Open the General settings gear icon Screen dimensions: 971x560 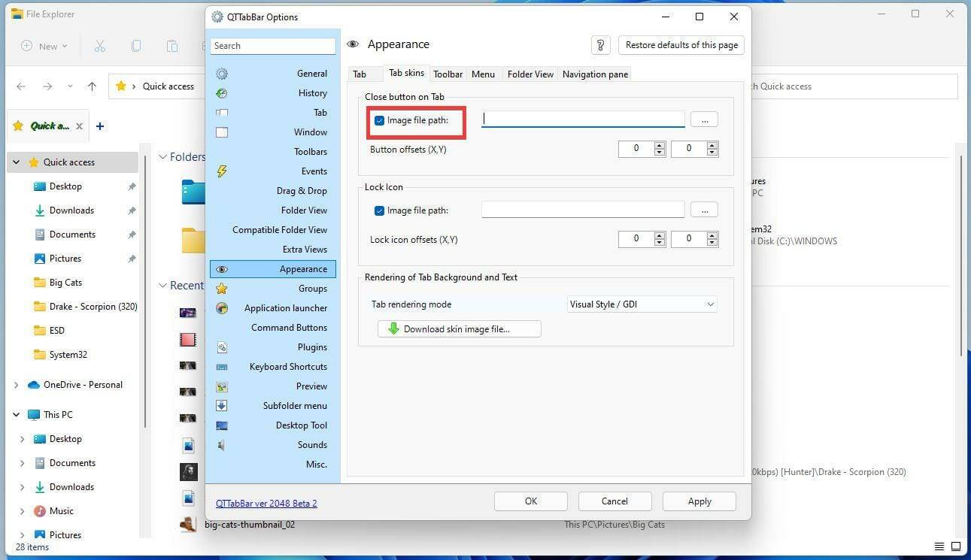(221, 73)
